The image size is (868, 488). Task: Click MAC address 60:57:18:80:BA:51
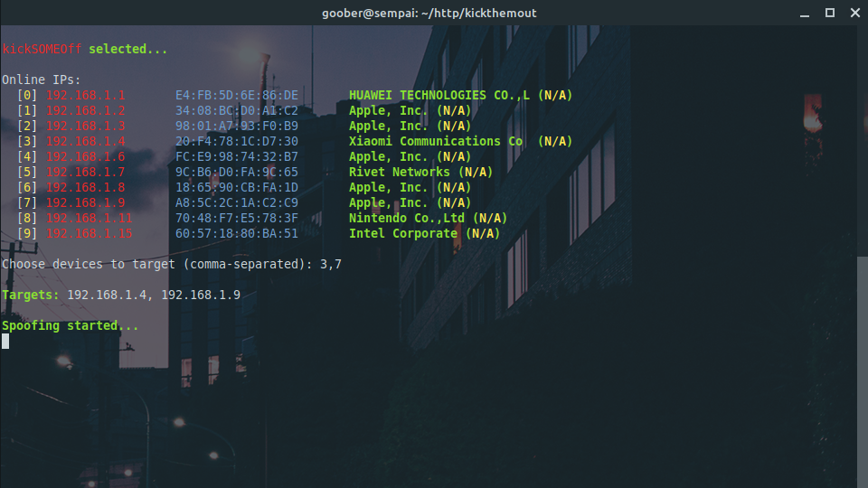(237, 233)
